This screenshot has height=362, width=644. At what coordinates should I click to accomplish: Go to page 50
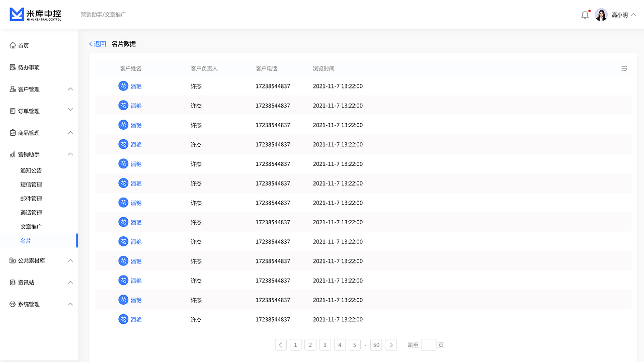coord(376,345)
